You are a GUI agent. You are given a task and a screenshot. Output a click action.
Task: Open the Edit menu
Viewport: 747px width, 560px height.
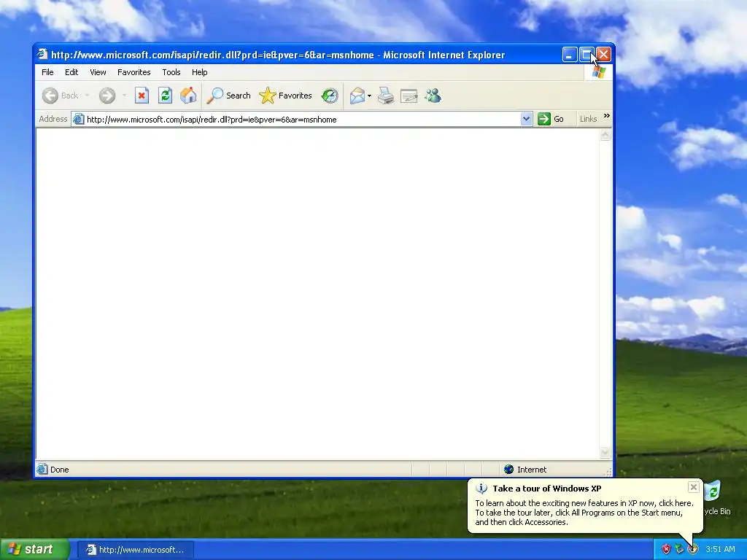[71, 72]
